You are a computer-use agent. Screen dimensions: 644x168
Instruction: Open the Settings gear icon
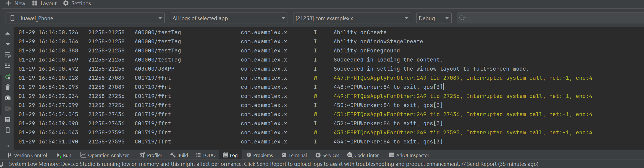66,3
